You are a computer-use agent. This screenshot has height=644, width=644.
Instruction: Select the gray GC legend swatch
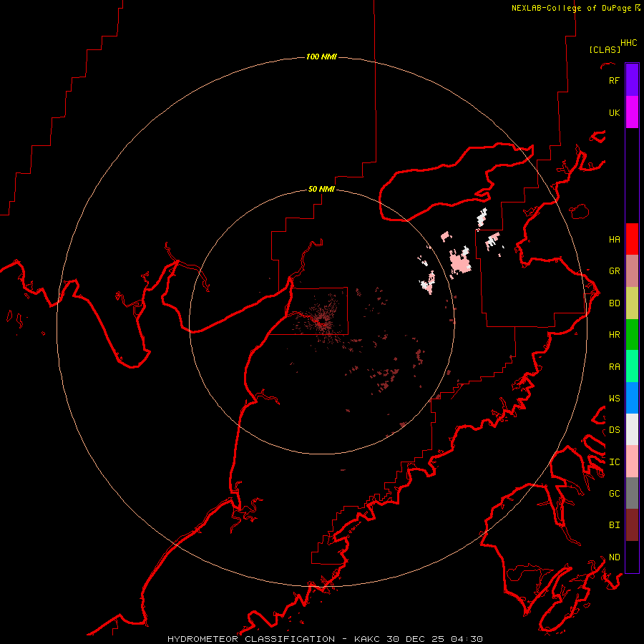(x=632, y=493)
